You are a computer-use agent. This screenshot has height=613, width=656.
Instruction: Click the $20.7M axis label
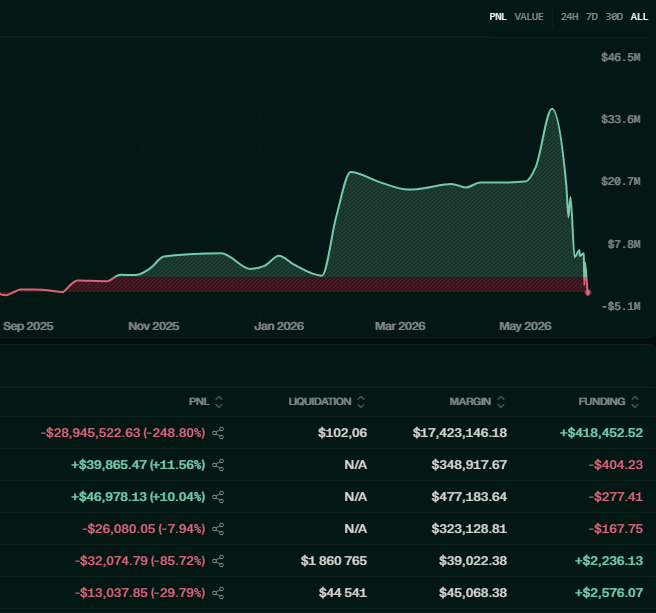tap(620, 182)
